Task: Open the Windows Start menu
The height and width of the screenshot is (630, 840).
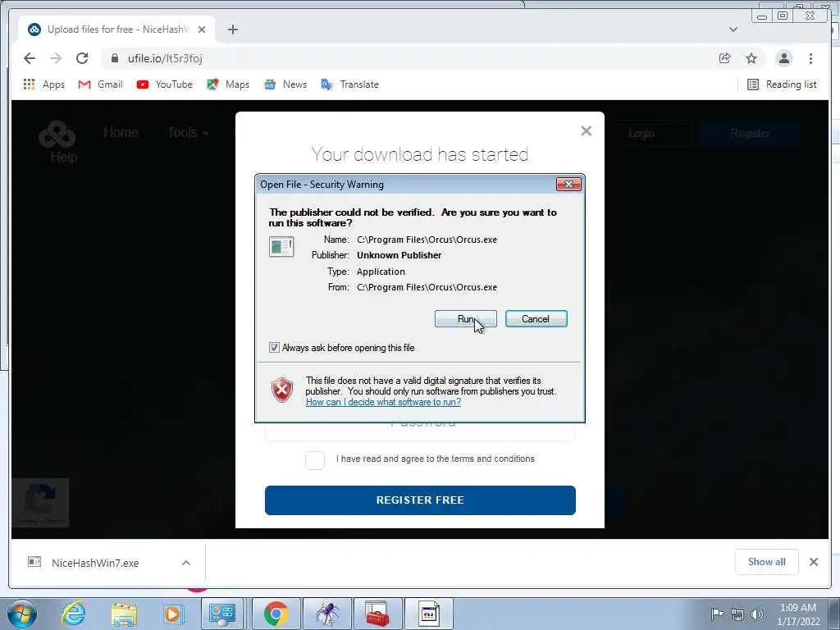Action: coord(22,614)
